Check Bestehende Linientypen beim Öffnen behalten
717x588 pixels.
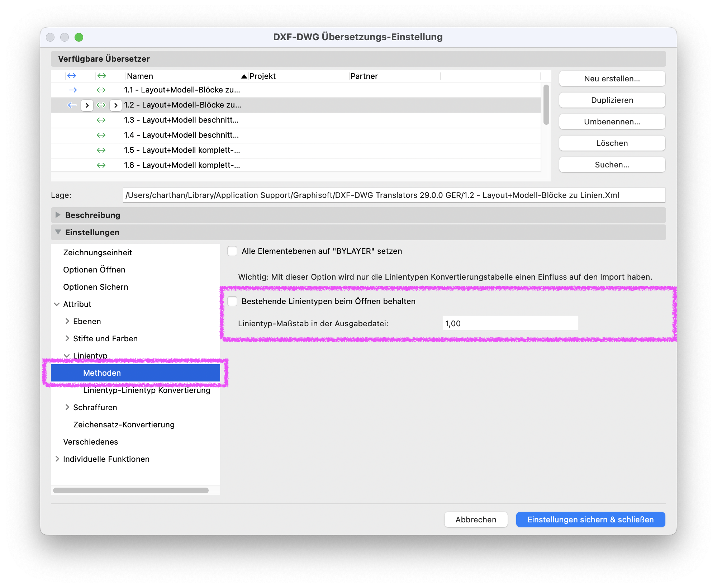click(232, 301)
